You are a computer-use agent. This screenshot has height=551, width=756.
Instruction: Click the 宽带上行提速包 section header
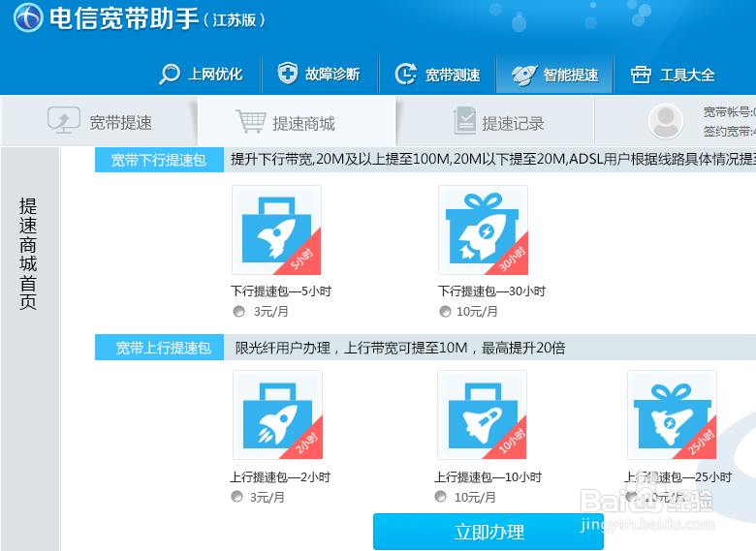click(159, 348)
